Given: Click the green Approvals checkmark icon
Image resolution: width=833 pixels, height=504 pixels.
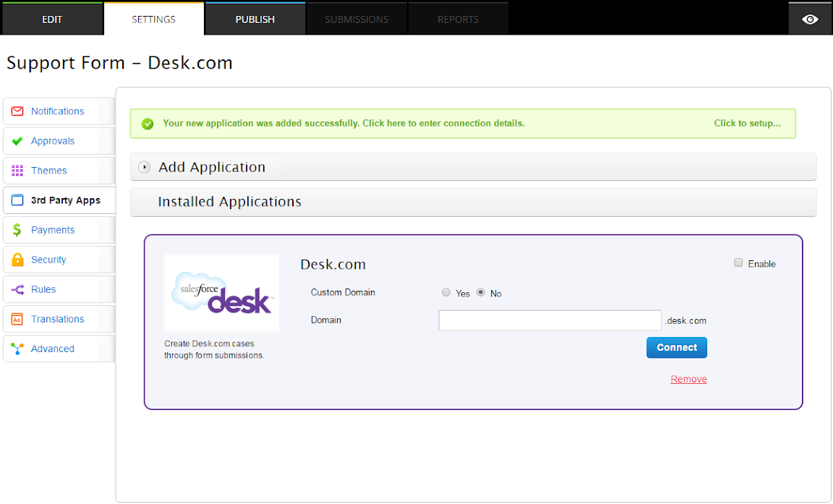Looking at the screenshot, I should click(x=17, y=141).
